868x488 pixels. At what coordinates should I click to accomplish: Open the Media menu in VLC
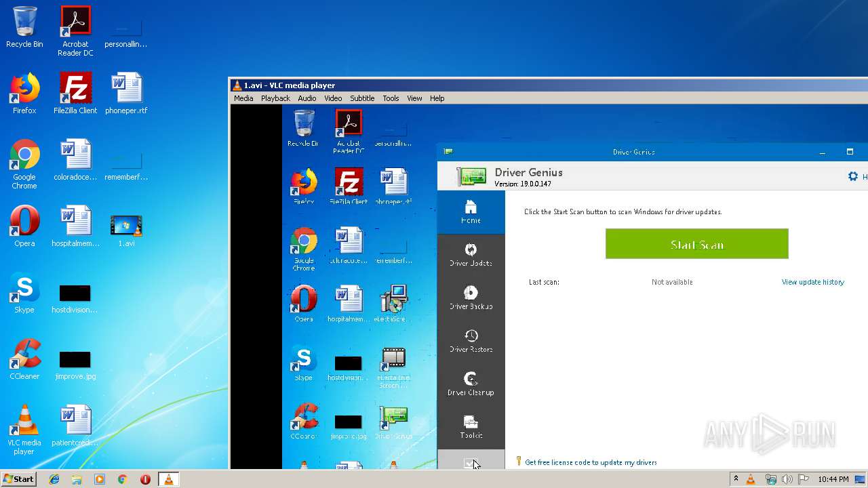point(243,98)
